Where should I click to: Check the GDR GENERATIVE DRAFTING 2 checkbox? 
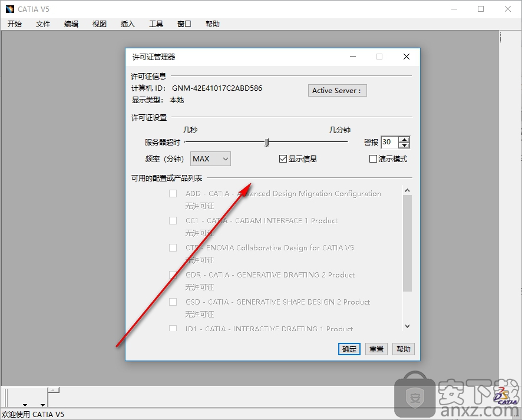click(173, 275)
